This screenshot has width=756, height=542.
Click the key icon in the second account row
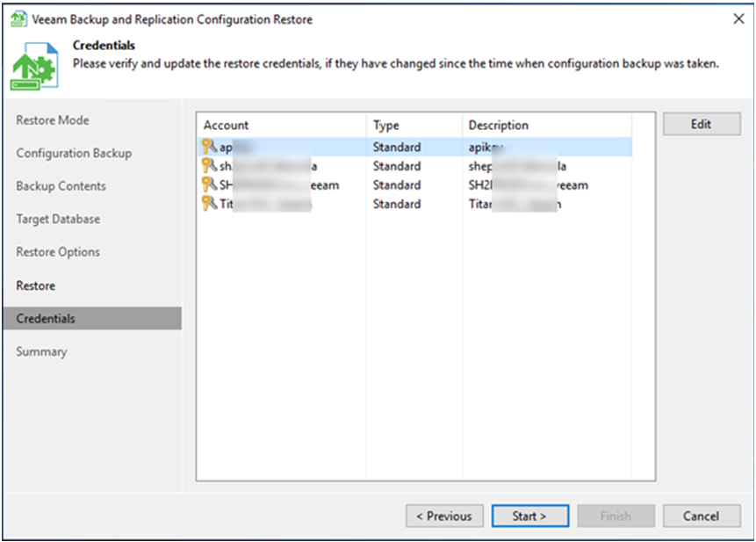click(x=209, y=166)
